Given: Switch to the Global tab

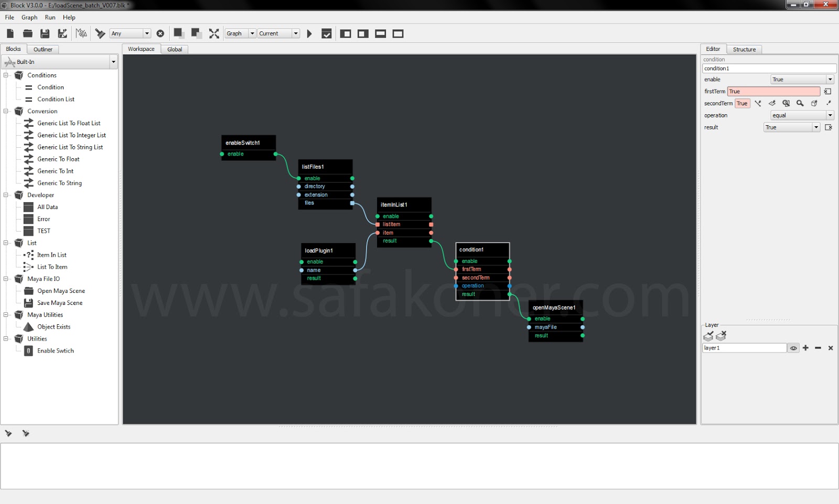Looking at the screenshot, I should point(175,49).
